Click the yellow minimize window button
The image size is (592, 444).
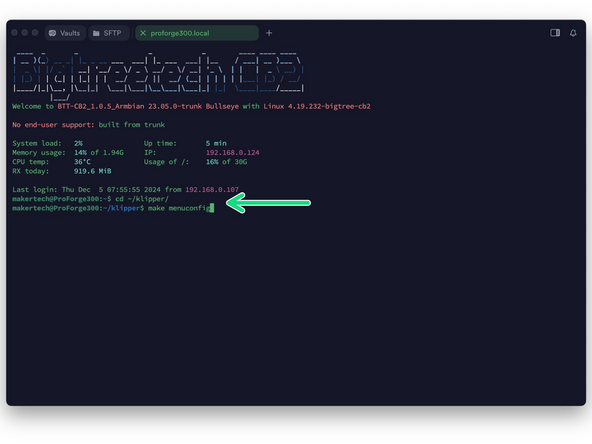[x=25, y=33]
